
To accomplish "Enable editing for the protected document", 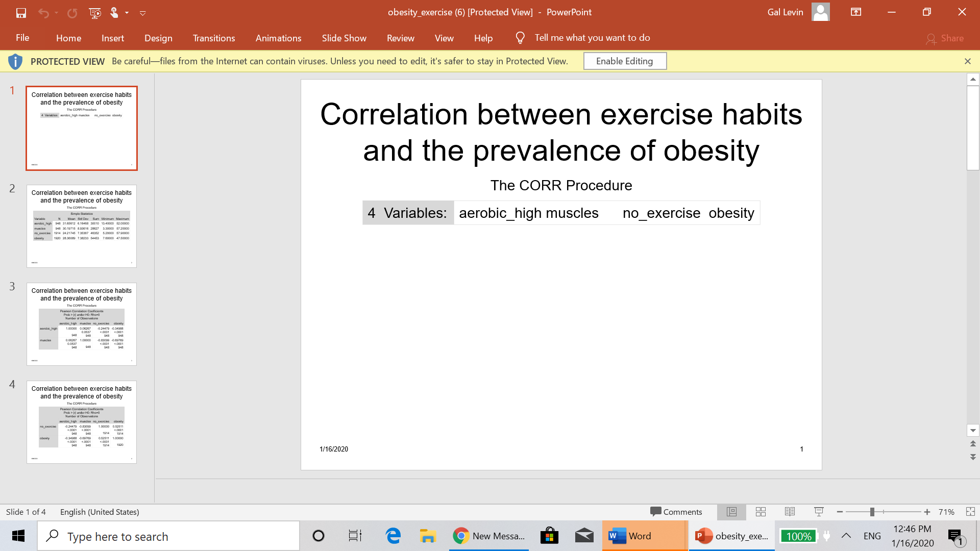I will click(625, 61).
